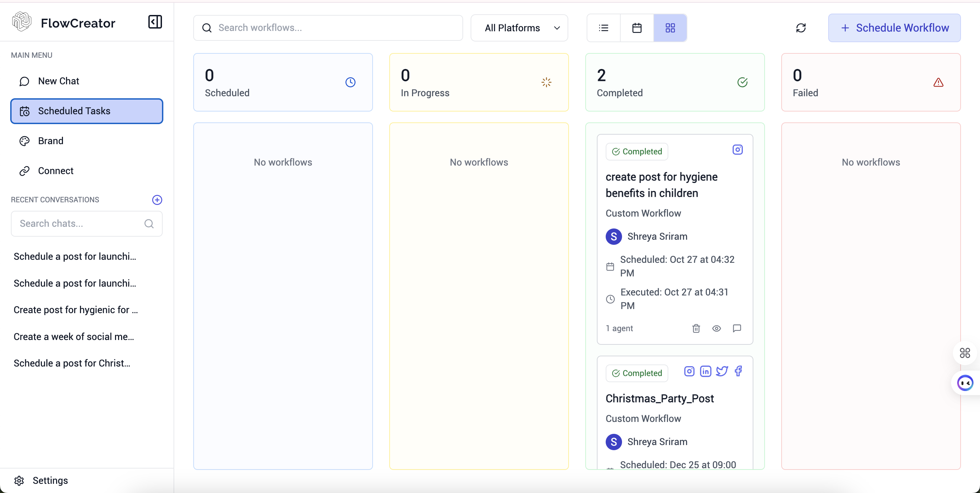The image size is (980, 493).
Task: Open Settings at the bottom
Action: click(x=41, y=480)
